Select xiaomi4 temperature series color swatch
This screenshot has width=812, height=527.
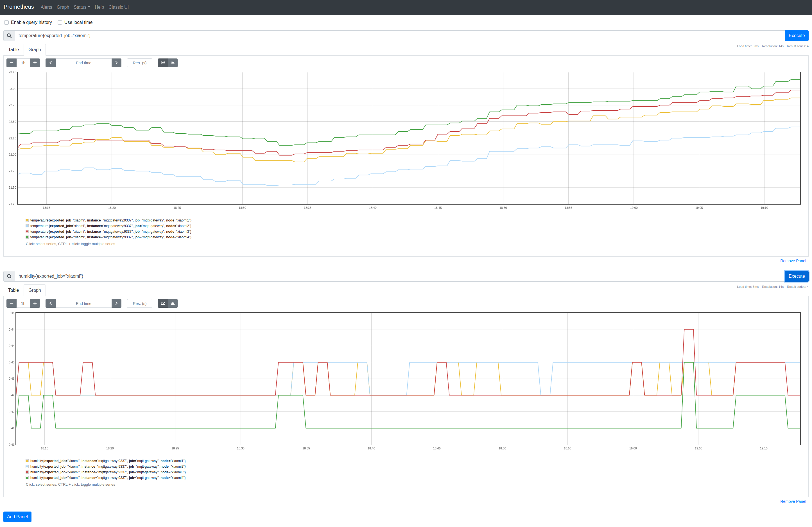(27, 237)
